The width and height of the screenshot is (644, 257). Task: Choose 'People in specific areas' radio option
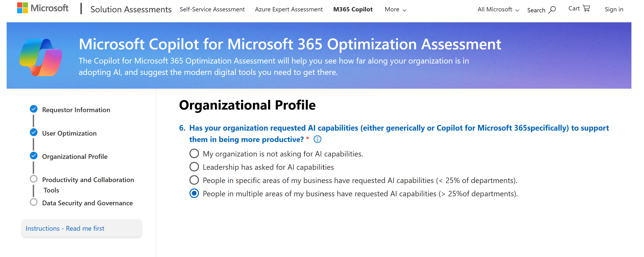194,180
